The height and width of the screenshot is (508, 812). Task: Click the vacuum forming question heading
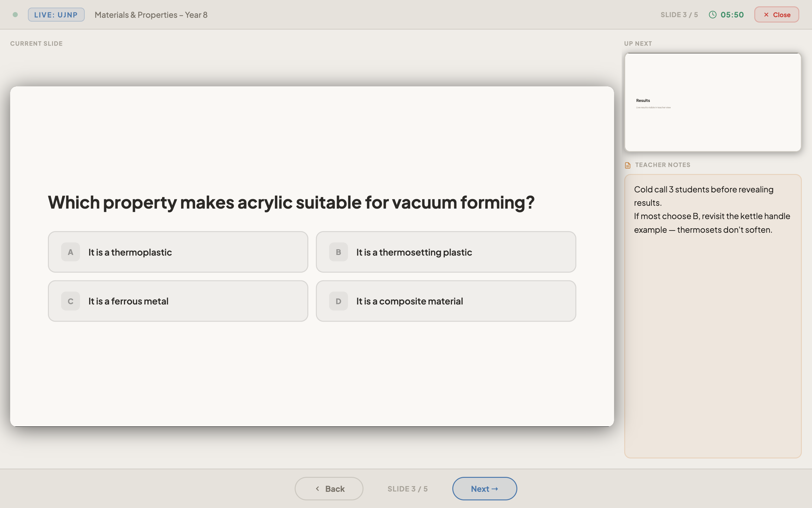(291, 203)
